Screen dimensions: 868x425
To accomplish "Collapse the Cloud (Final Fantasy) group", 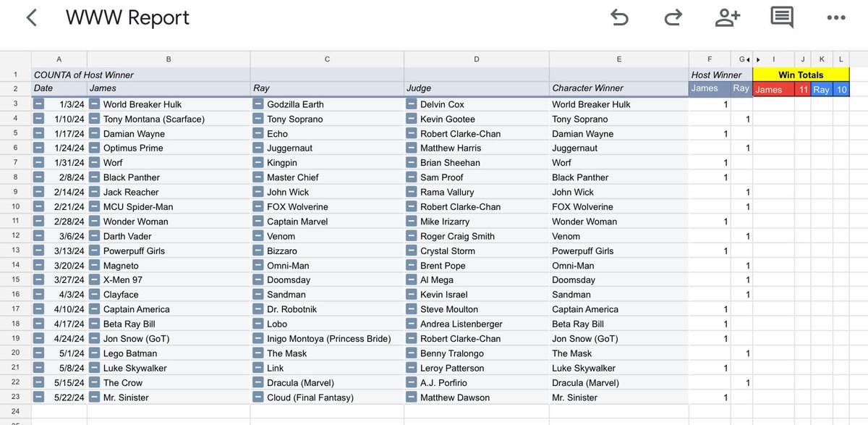I will click(x=258, y=397).
